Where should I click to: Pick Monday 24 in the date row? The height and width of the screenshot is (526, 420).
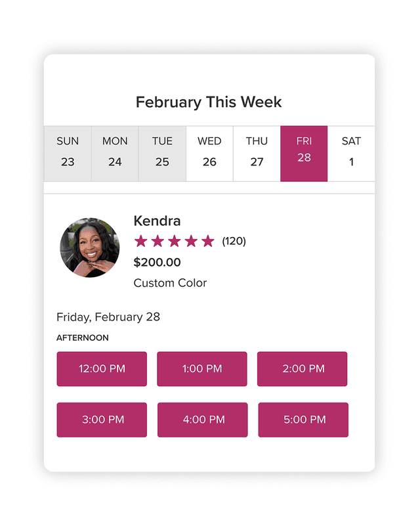pyautogui.click(x=115, y=152)
